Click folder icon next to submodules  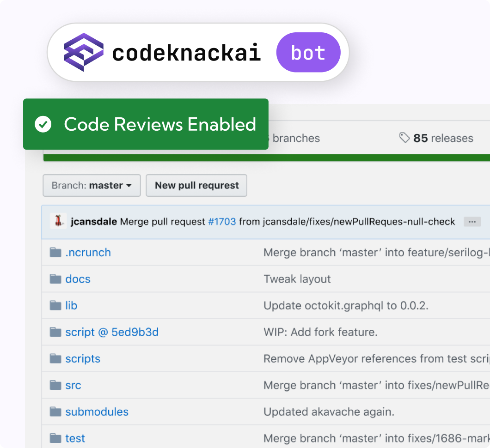click(55, 412)
